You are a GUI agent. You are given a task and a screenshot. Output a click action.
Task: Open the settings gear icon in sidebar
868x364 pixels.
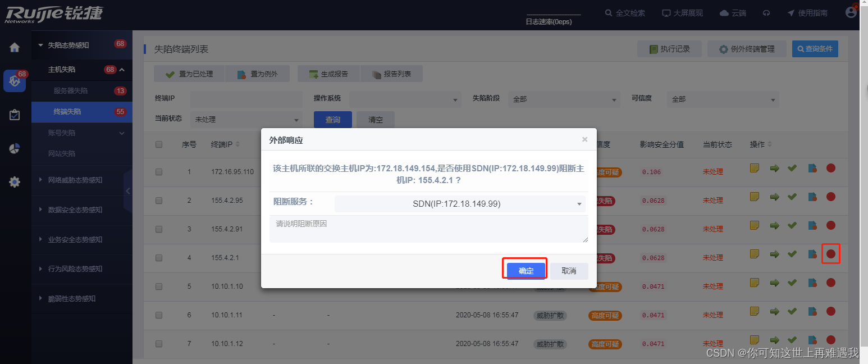[x=15, y=182]
